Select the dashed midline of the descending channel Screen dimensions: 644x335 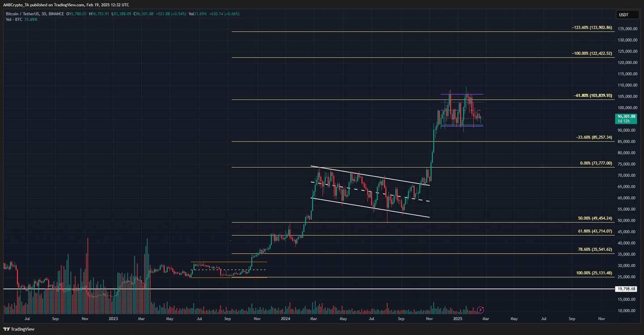(370, 192)
